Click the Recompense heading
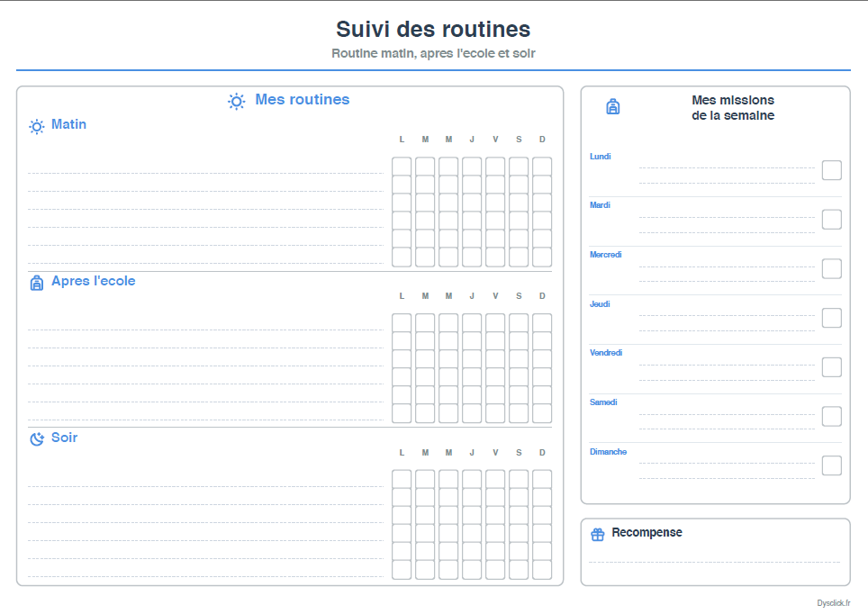This screenshot has width=868, height=614. (x=646, y=532)
